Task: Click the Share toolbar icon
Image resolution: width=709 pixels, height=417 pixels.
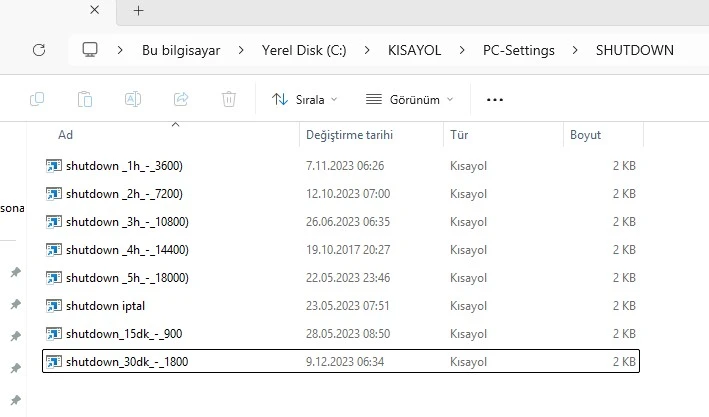Action: [x=181, y=99]
